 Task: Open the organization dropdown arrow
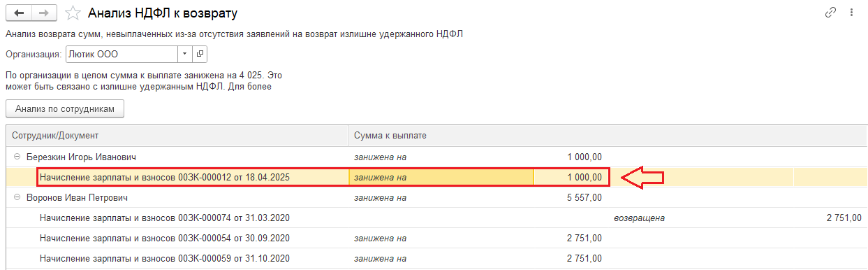click(x=184, y=54)
